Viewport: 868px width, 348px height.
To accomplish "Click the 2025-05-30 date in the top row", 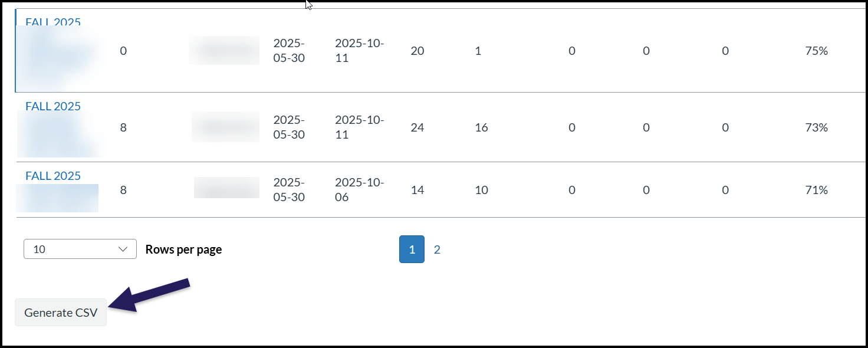I will coord(290,51).
